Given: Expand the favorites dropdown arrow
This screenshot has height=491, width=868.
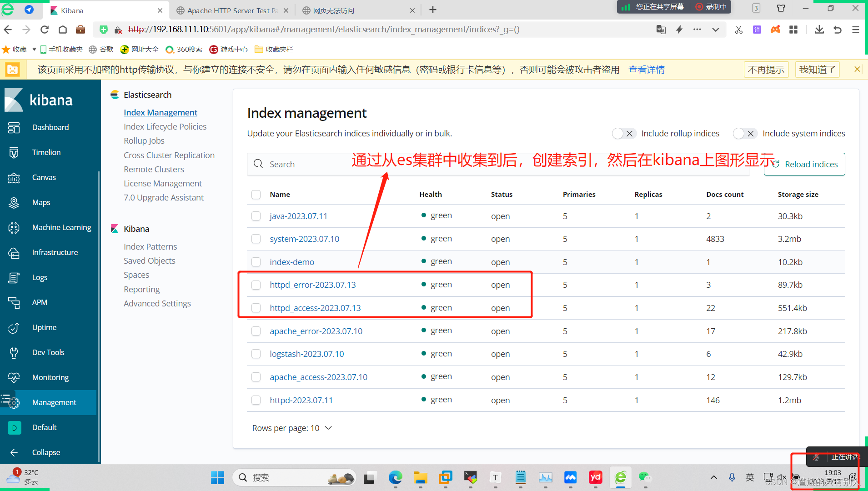Looking at the screenshot, I should pos(34,49).
